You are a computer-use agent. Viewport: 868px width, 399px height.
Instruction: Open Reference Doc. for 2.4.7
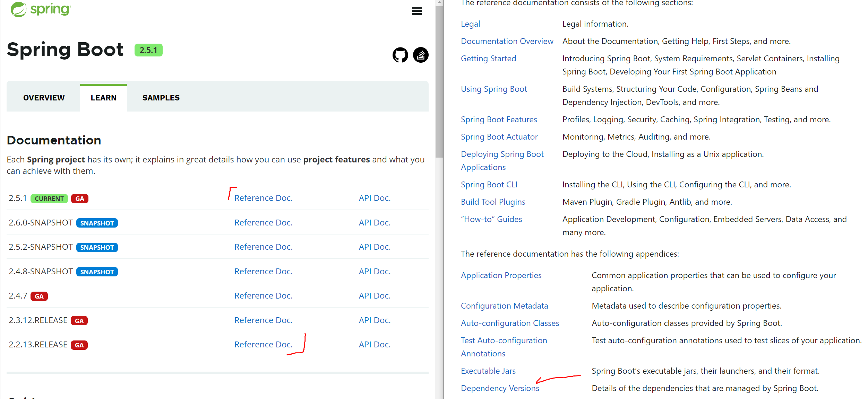tap(263, 296)
